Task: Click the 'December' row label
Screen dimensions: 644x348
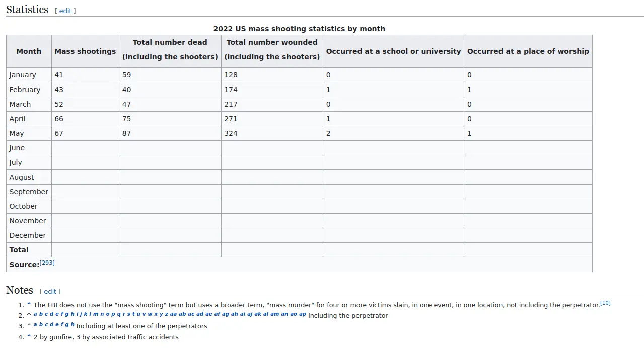Action: coord(28,235)
